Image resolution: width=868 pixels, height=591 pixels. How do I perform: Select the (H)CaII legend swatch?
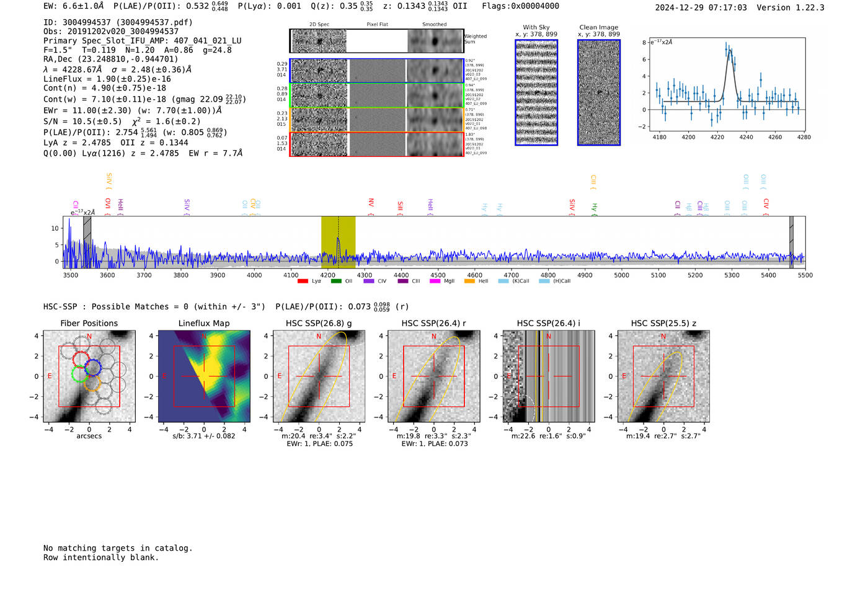[x=544, y=281]
